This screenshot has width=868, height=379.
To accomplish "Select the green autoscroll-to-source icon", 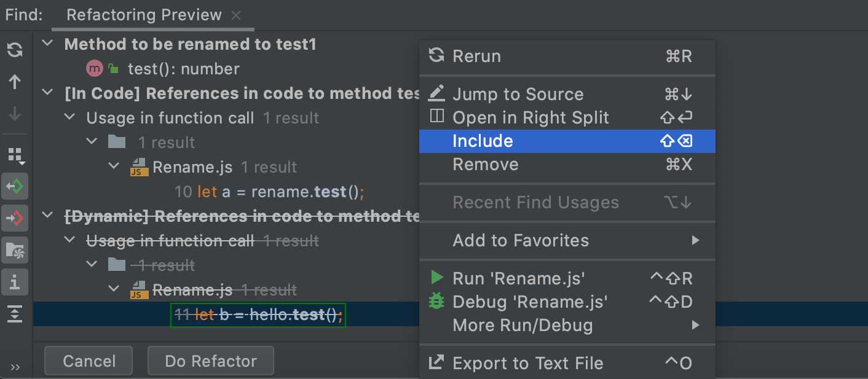I will [x=14, y=186].
